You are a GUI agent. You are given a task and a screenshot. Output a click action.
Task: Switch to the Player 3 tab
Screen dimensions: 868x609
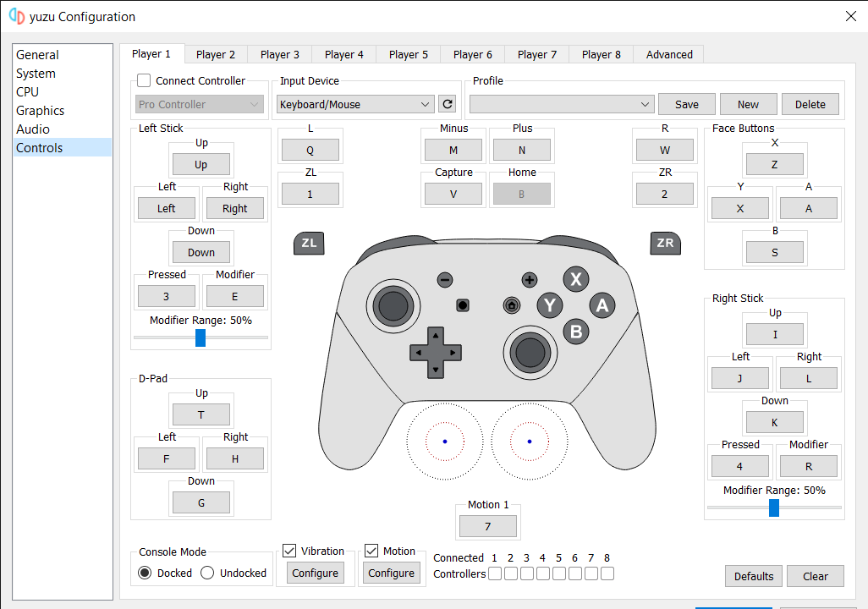[x=279, y=54]
